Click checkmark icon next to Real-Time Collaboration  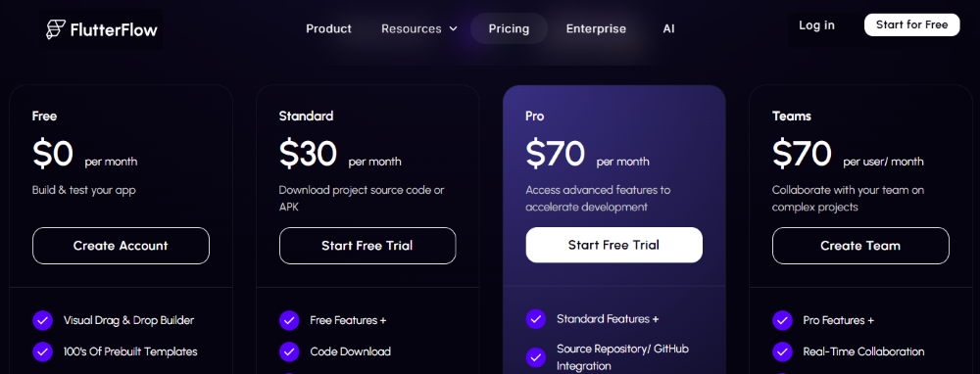(782, 351)
